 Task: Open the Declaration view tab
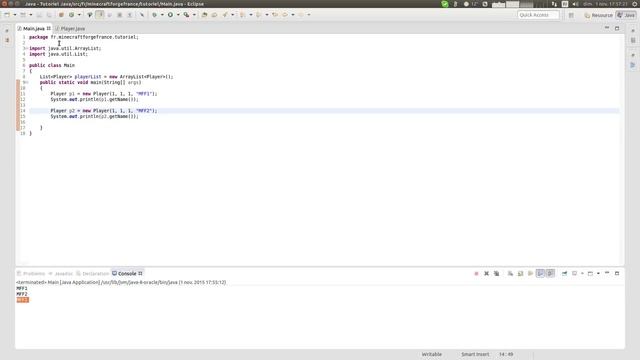click(x=93, y=273)
